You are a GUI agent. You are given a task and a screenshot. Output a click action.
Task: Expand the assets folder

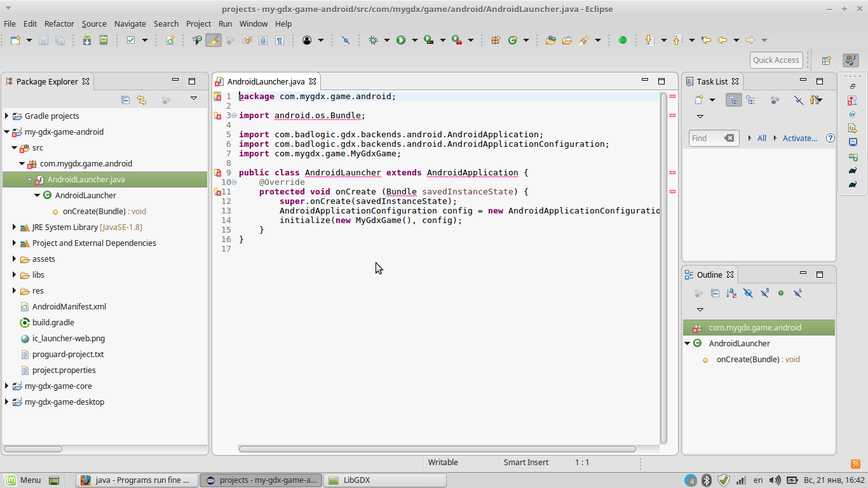pyautogui.click(x=15, y=259)
